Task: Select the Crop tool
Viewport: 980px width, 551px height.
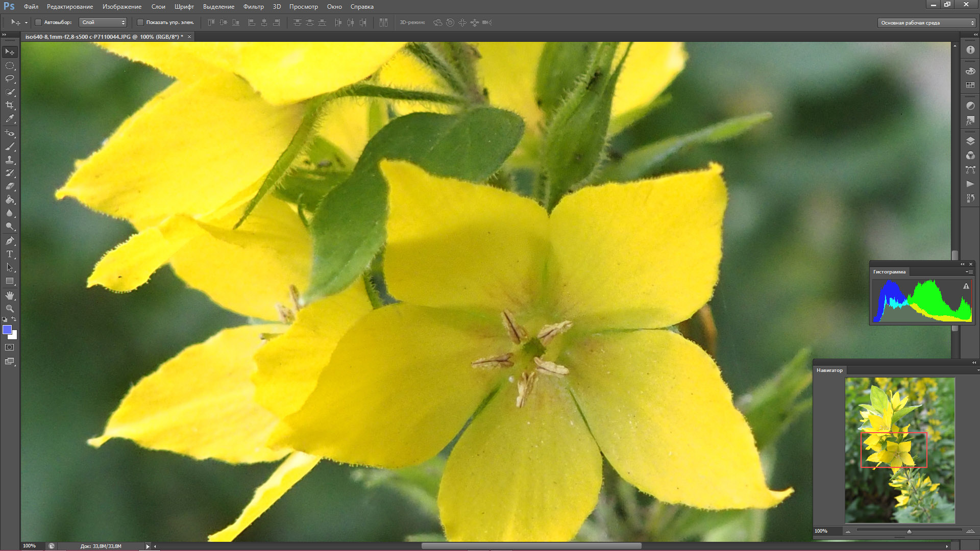Action: (10, 105)
